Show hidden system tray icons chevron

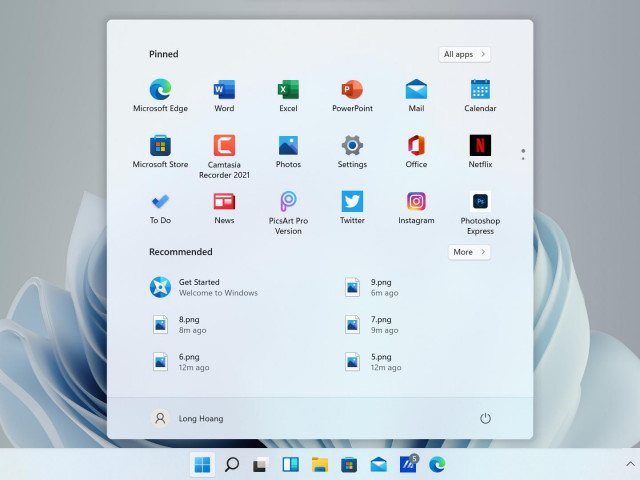(x=630, y=464)
